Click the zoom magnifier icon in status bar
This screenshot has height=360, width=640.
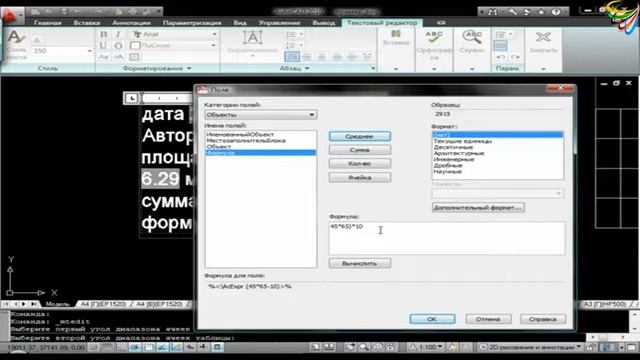click(x=364, y=347)
